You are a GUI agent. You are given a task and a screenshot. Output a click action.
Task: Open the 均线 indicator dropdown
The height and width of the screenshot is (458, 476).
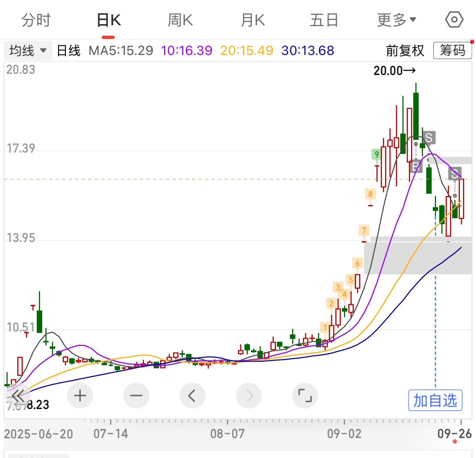28,50
